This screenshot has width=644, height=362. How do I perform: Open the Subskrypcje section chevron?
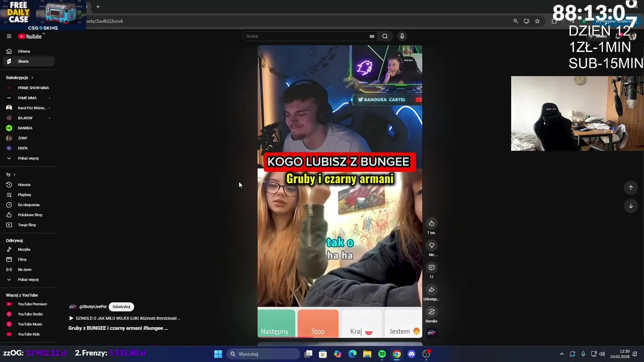(32, 78)
